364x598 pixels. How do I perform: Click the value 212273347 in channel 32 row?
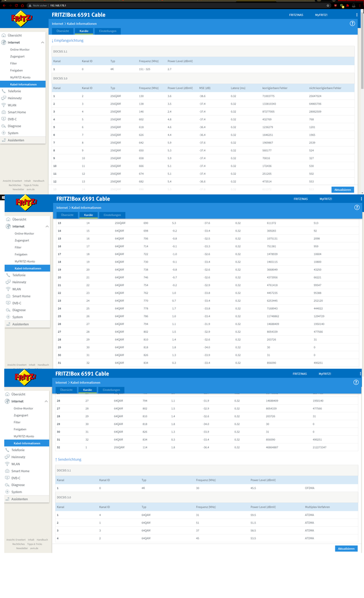(319, 447)
